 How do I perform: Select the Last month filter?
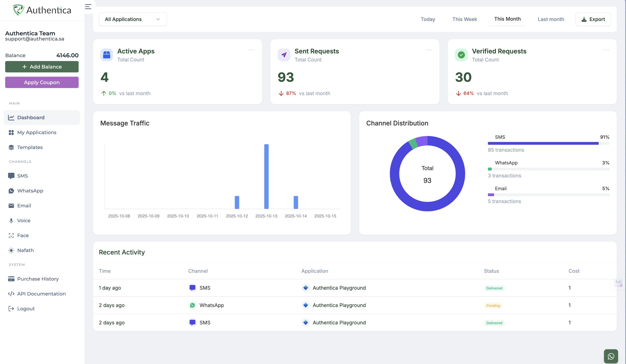551,19
